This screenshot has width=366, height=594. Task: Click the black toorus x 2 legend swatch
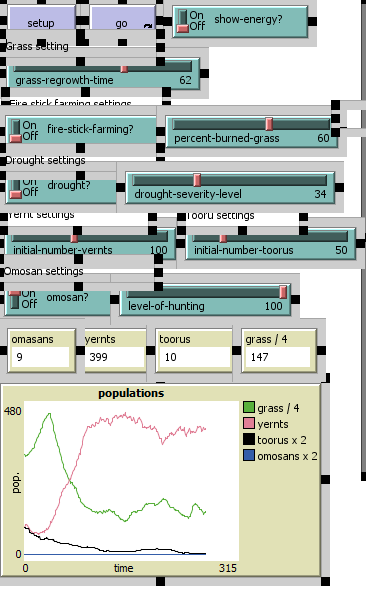pos(249,439)
